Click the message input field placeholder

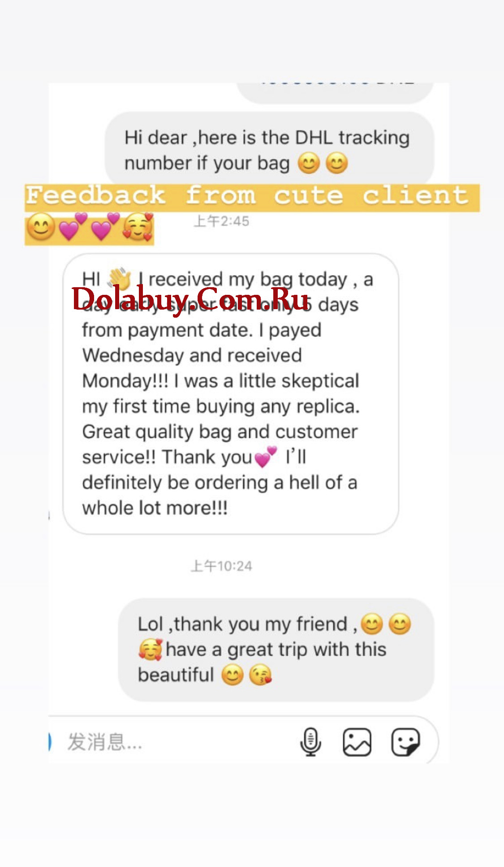tap(104, 742)
